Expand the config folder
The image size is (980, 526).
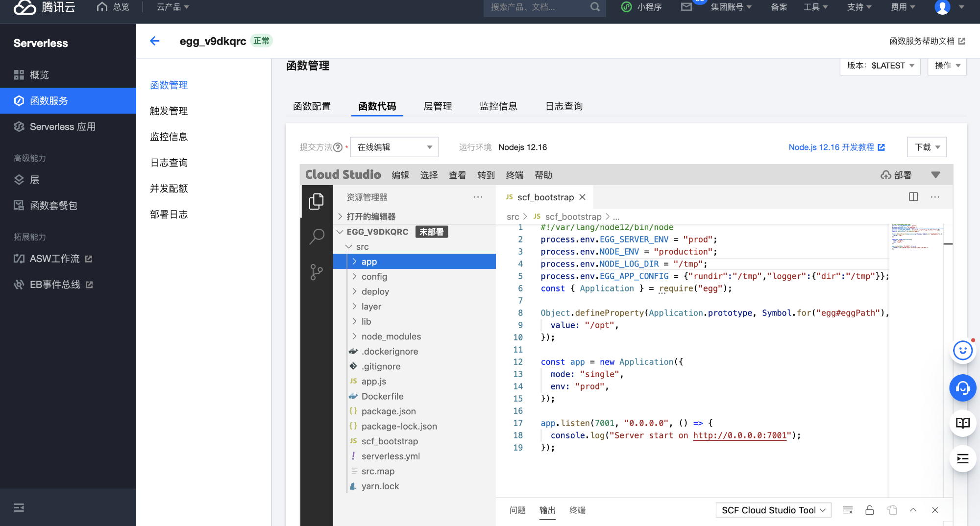354,277
